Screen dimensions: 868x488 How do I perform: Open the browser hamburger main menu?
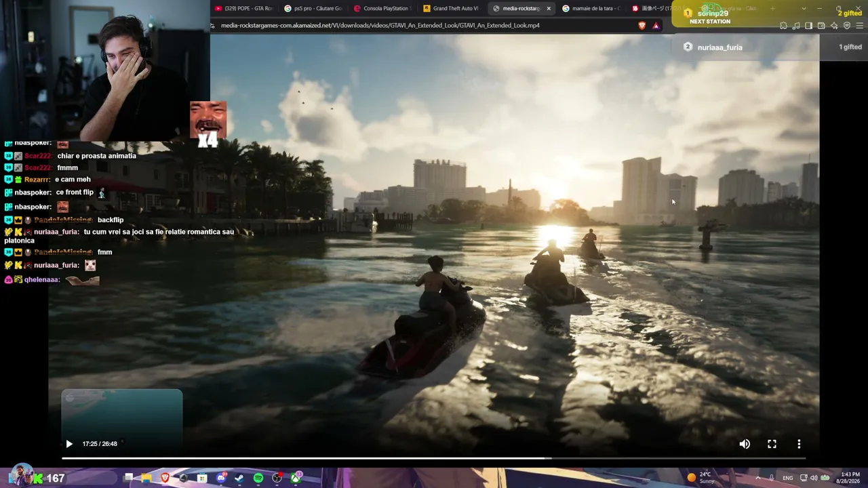(860, 26)
